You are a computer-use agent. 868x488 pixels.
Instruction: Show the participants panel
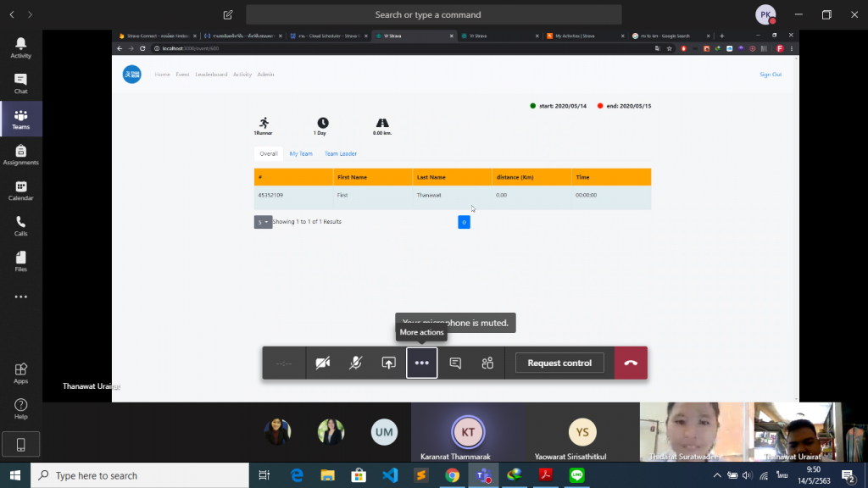[x=487, y=363]
